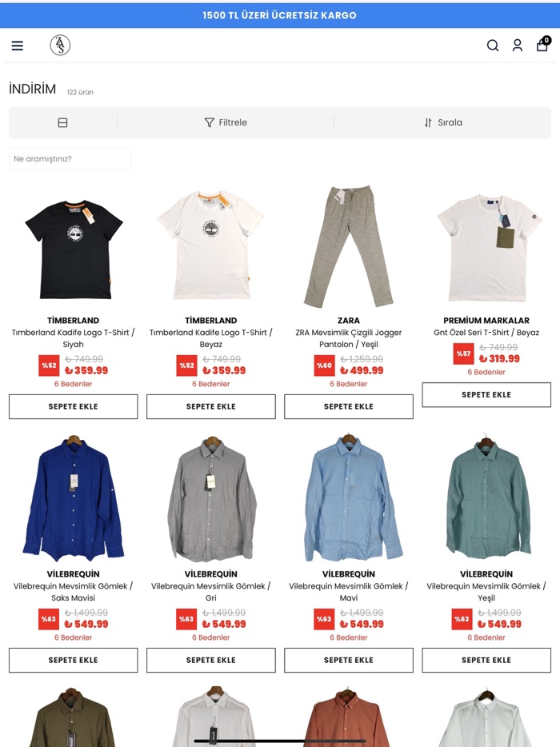
Task: Switch the product grid layout view icon
Action: point(62,122)
